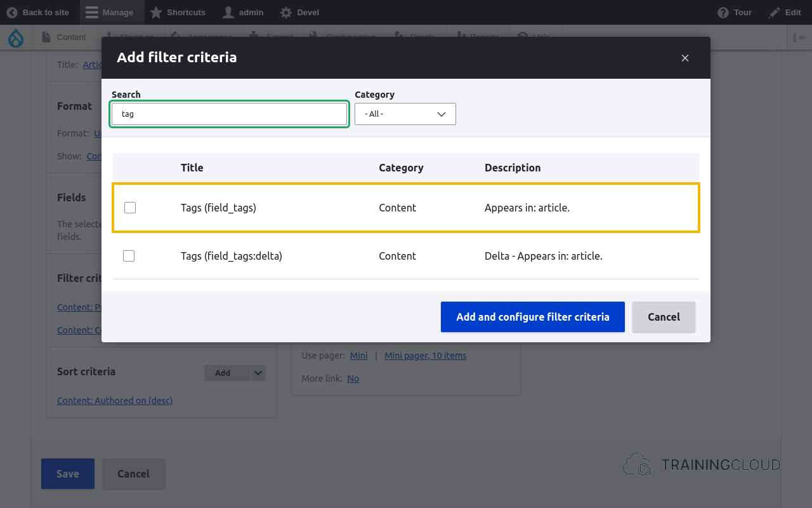Select the Tags (field_tags:delta) title text
The image size is (812, 508).
point(232,256)
